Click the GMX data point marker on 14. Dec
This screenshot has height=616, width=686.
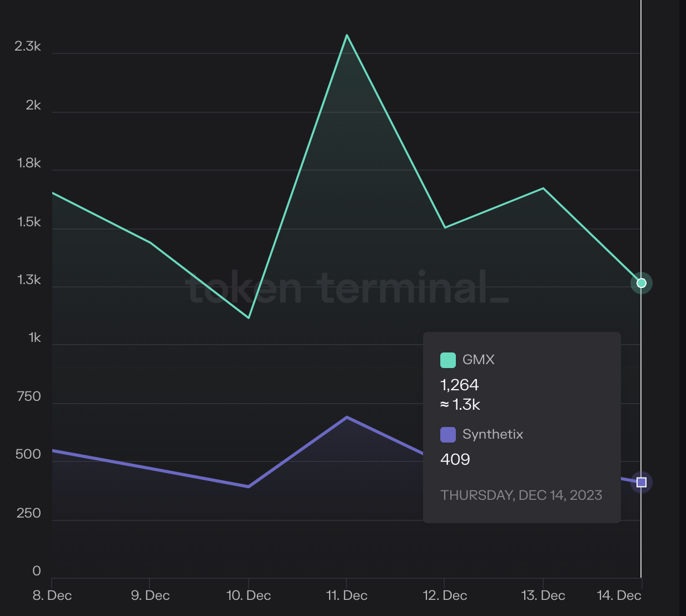click(641, 283)
